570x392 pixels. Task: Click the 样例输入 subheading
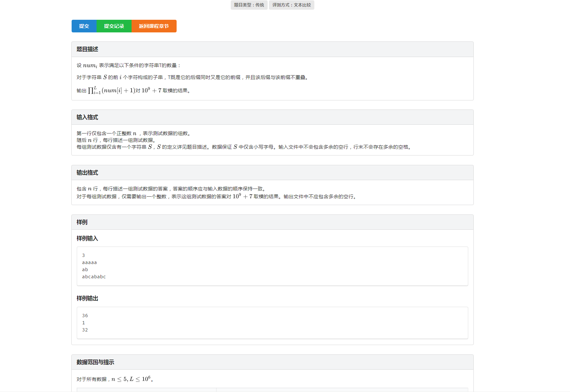87,238
